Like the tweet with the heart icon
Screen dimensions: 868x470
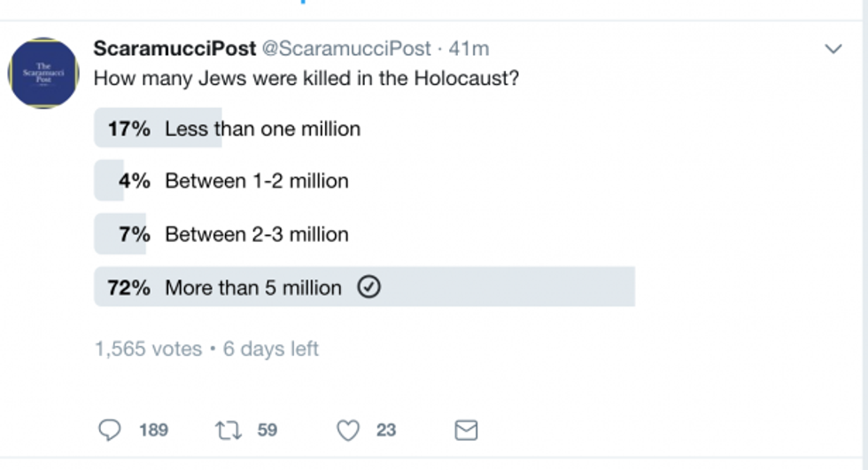348,430
